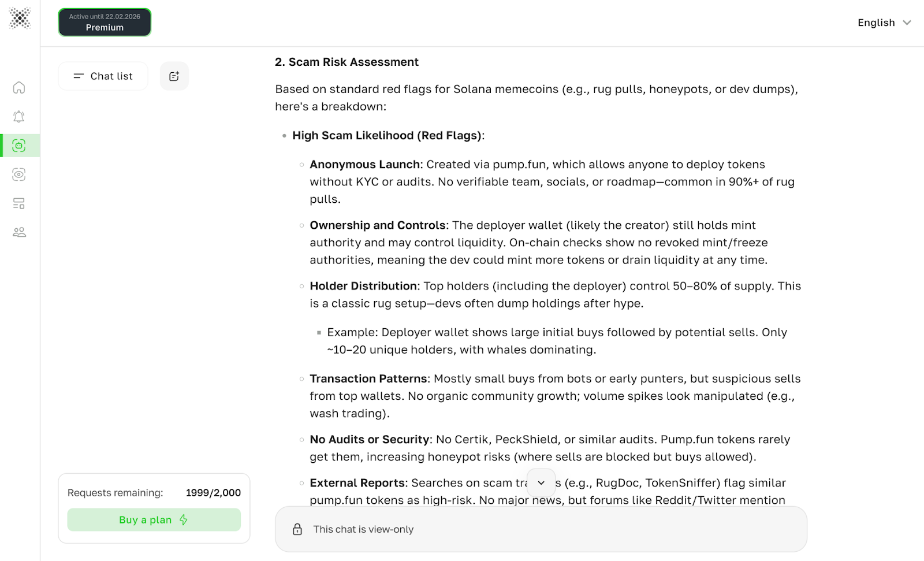Click the view-only chat input field
924x561 pixels.
(x=541, y=529)
